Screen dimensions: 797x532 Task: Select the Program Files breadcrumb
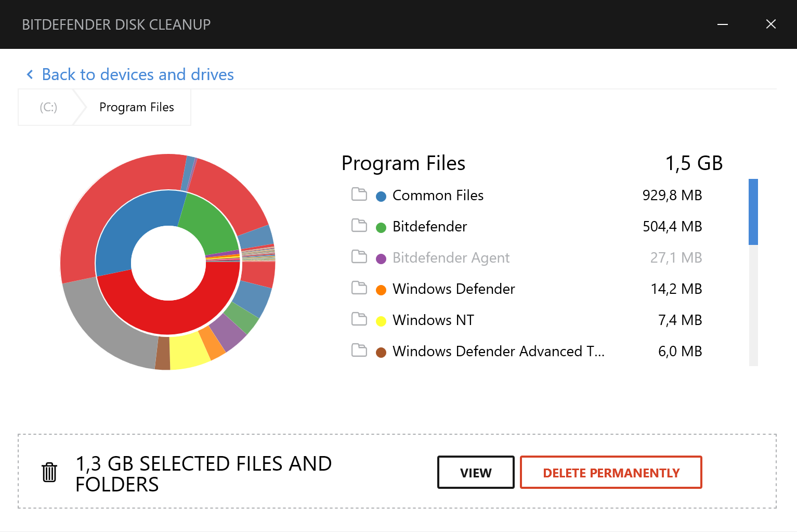[x=137, y=107]
